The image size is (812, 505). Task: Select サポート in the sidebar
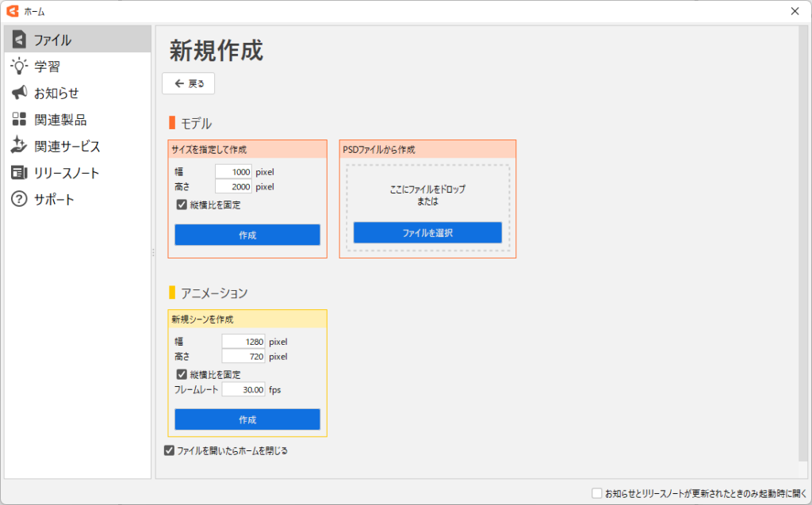tap(54, 199)
